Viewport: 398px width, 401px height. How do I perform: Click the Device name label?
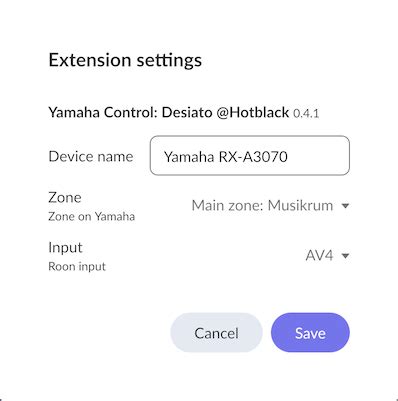coord(91,156)
